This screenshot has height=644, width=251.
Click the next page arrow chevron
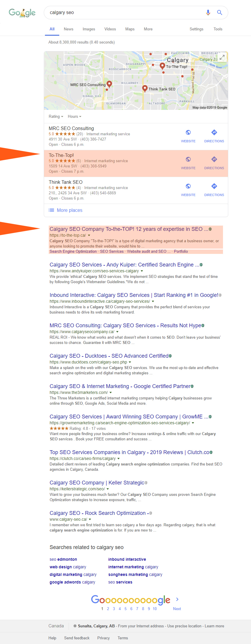177,599
